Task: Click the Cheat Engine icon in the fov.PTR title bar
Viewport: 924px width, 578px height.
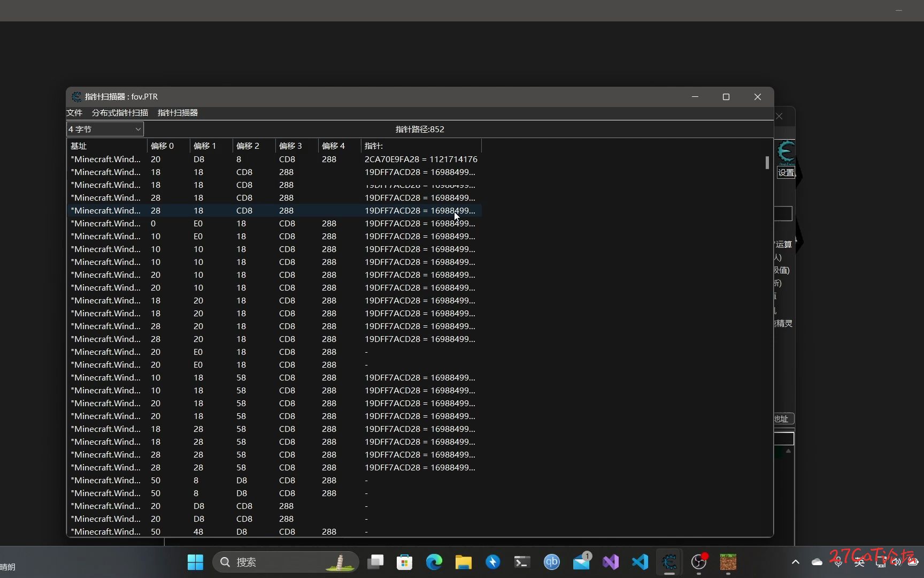Action: [76, 97]
